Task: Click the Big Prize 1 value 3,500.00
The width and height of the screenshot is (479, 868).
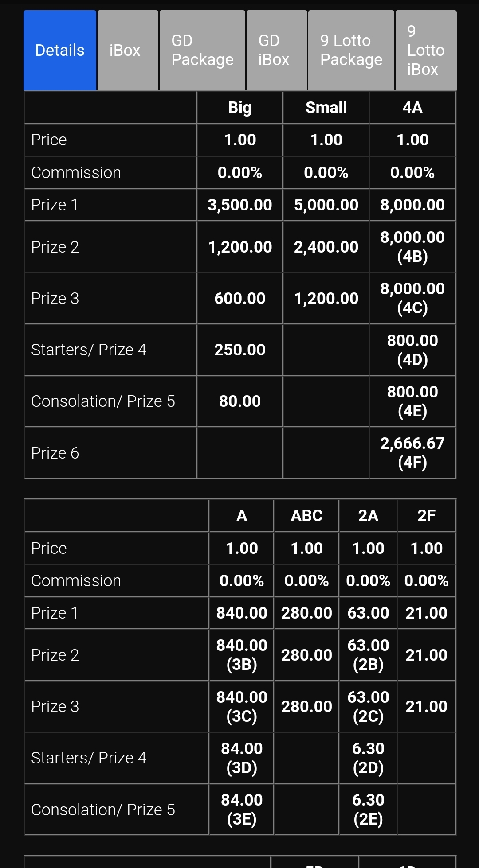Action: click(x=239, y=205)
